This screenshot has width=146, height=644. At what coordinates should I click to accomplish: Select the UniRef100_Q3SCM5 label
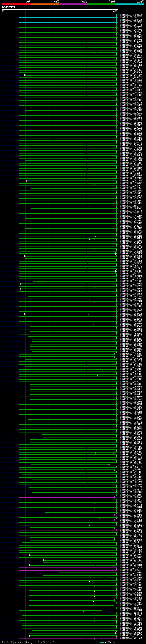tap(131, 100)
